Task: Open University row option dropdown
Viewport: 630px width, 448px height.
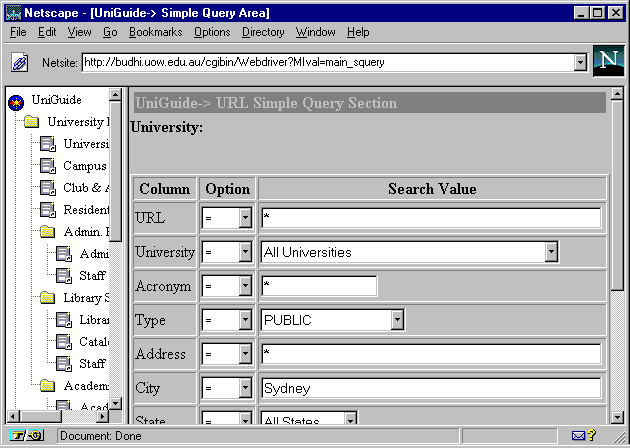Action: [x=245, y=252]
